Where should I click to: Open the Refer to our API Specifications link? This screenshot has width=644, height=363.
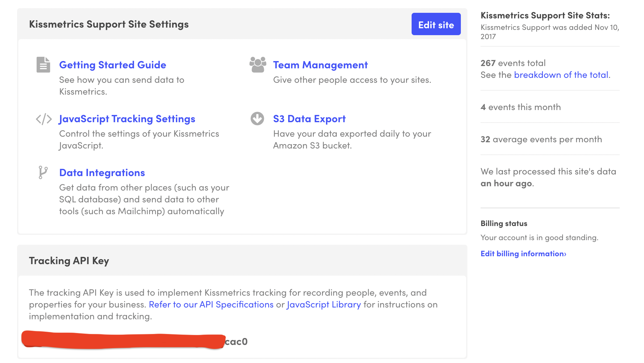(211, 305)
